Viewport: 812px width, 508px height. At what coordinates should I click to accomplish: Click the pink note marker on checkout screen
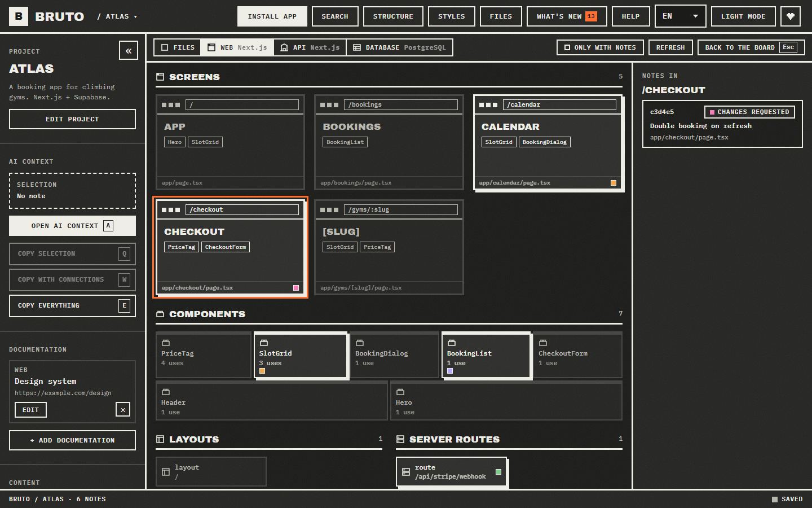point(296,288)
